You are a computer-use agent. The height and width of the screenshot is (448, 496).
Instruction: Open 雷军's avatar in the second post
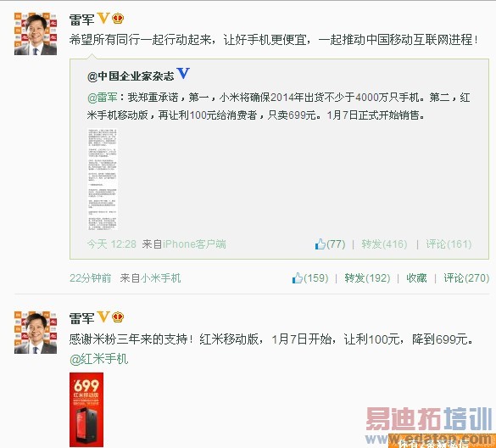click(36, 333)
